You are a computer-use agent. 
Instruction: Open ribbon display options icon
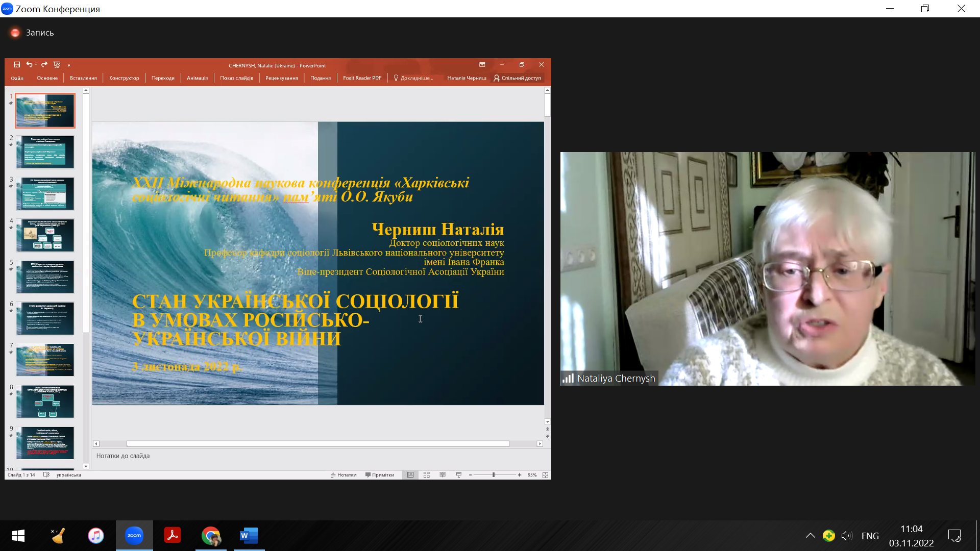coord(482,65)
